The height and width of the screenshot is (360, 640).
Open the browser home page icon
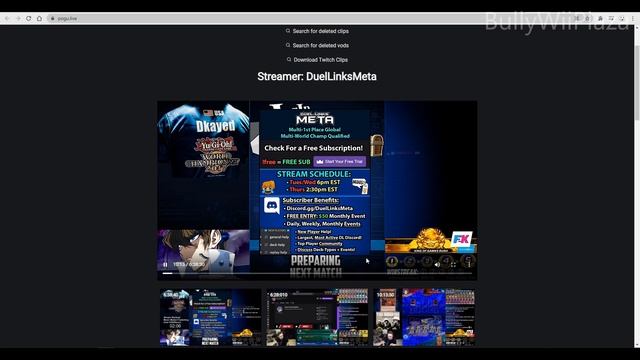coord(39,18)
